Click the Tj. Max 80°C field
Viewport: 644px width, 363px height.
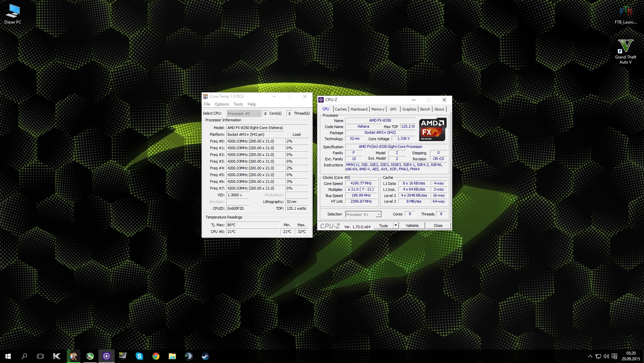(x=253, y=225)
